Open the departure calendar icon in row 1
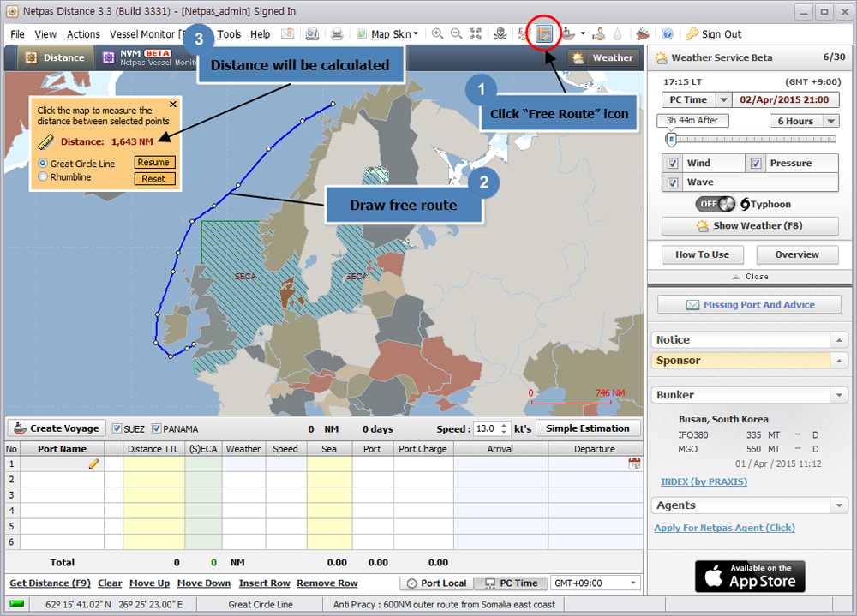The height and width of the screenshot is (616, 857). pos(634,463)
